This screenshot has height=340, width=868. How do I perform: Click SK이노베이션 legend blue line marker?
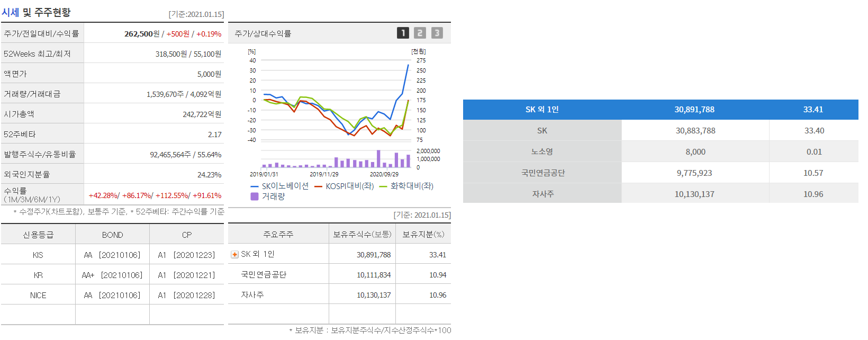(x=254, y=186)
